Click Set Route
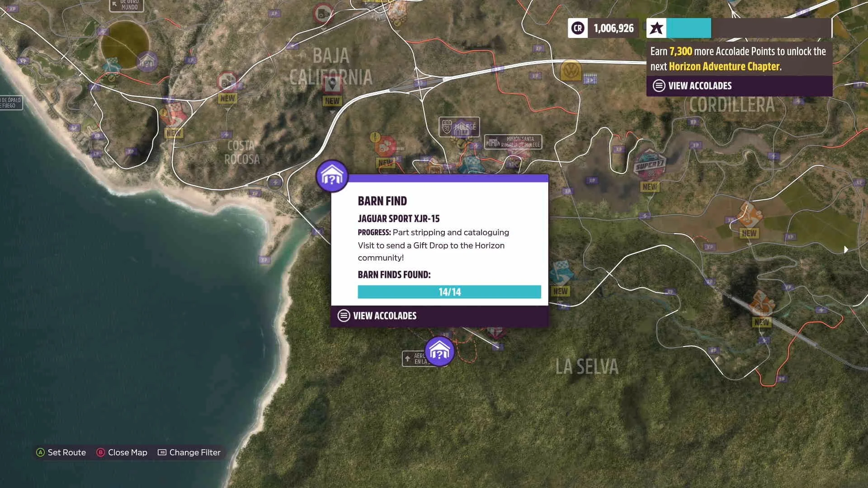 click(x=61, y=452)
